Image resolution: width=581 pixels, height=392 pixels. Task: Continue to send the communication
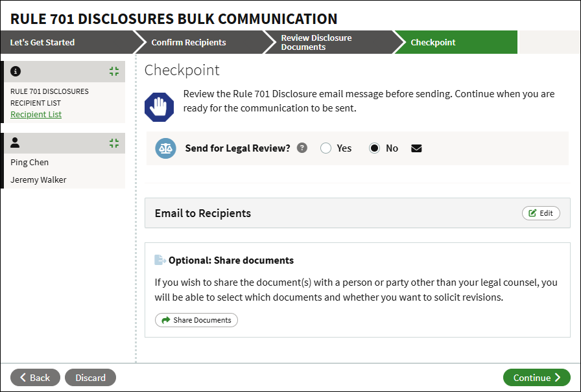[x=536, y=378]
